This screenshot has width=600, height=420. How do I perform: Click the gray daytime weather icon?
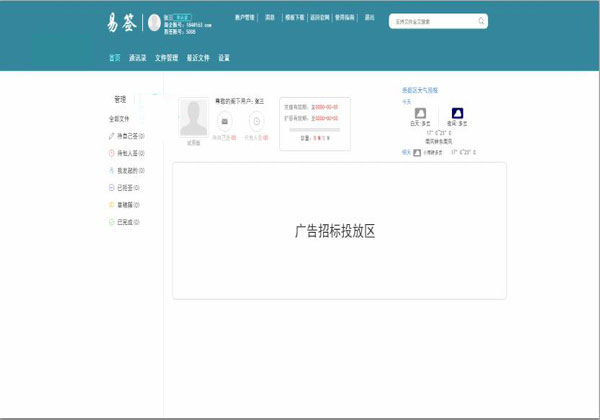click(x=420, y=113)
